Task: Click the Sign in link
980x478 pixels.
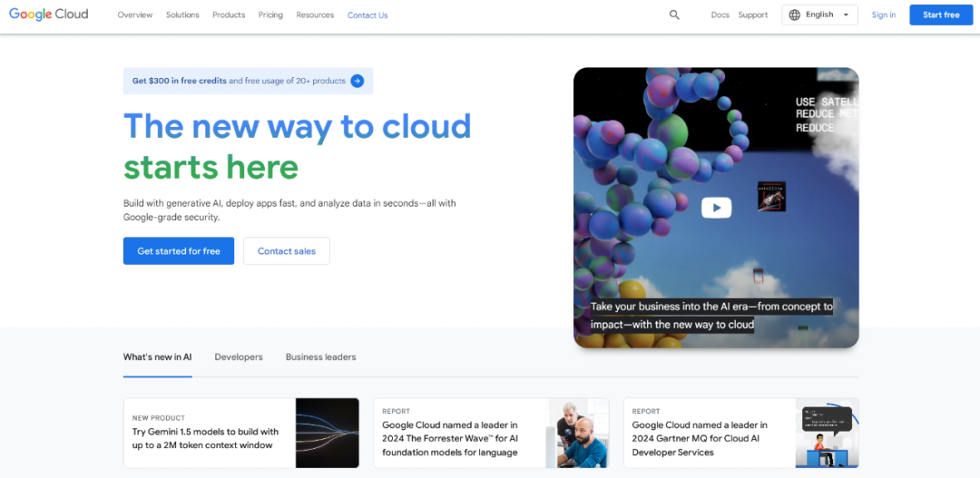Action: coord(884,15)
